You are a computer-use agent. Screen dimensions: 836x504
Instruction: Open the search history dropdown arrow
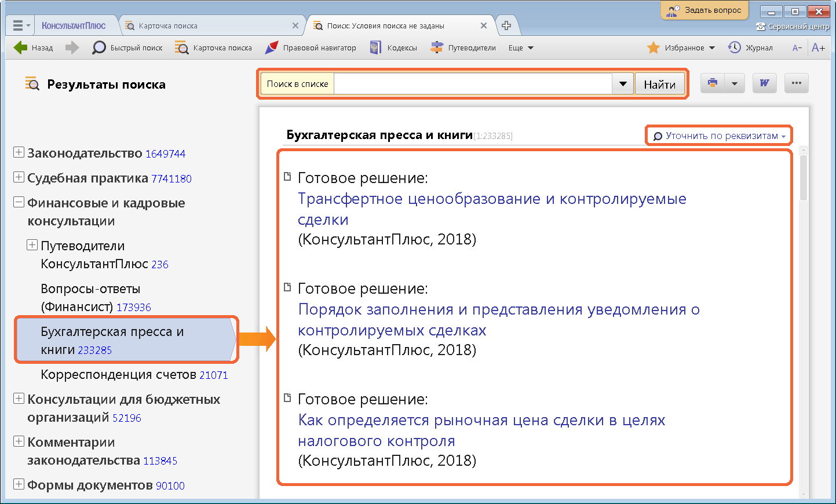coord(623,84)
